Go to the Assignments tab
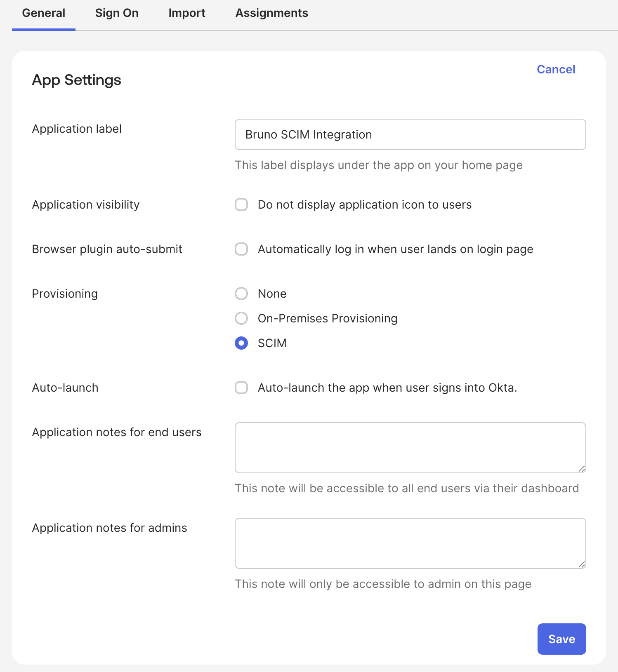 coord(271,13)
